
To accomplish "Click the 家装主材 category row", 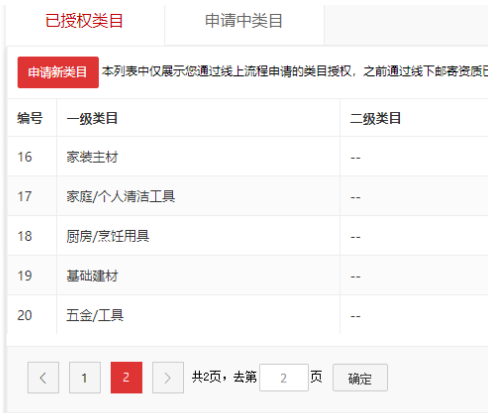I will [x=247, y=157].
